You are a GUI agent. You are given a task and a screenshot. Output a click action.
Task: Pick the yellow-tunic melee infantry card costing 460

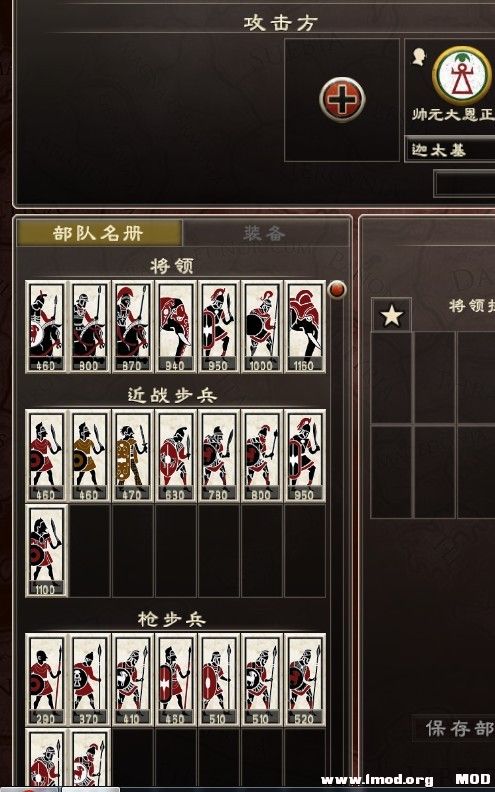click(89, 456)
